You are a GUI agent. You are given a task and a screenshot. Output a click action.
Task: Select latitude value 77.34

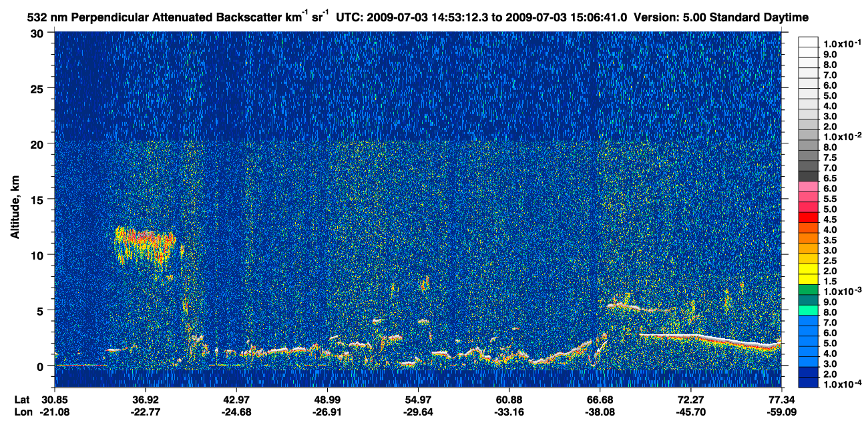(x=781, y=400)
